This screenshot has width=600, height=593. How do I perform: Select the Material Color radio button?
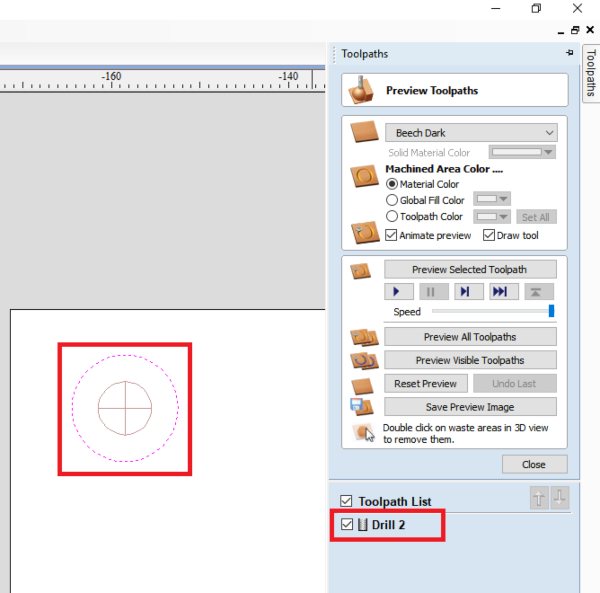tap(391, 184)
